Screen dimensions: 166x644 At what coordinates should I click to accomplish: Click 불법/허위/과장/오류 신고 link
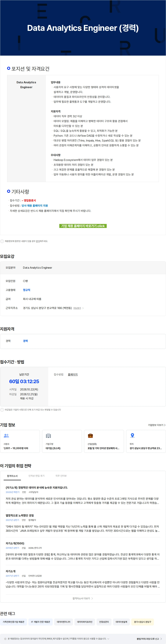[149, 639]
